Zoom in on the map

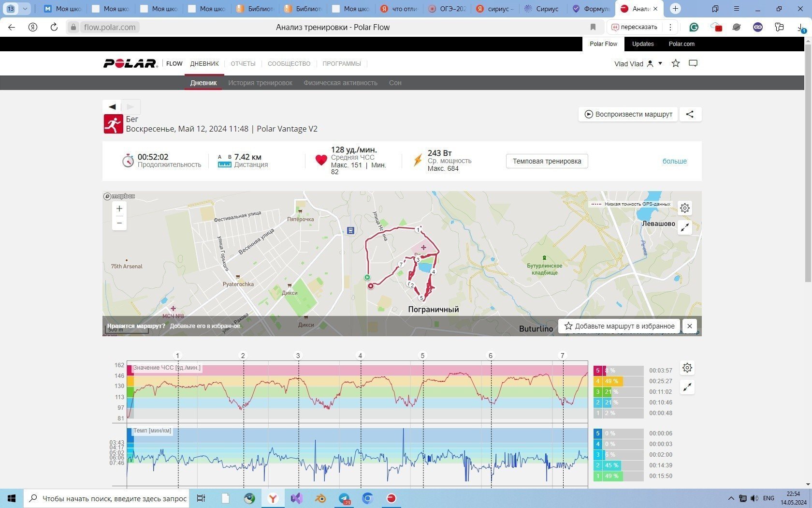(119, 209)
